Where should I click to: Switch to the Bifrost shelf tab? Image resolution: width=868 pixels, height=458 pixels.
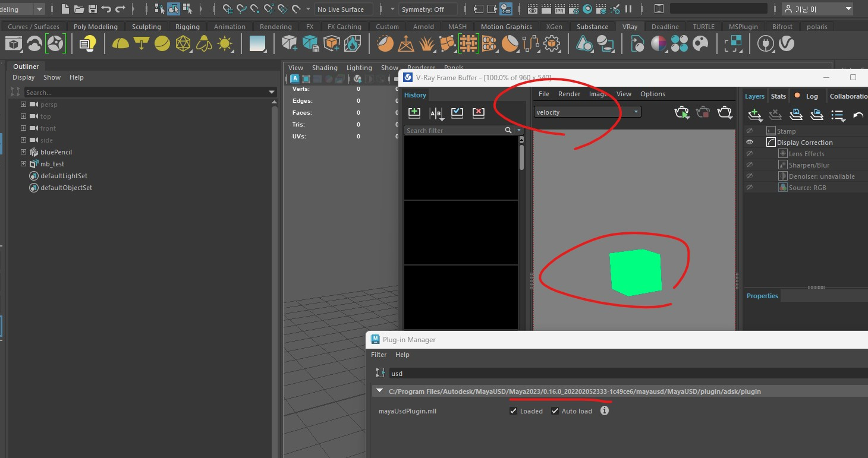coord(782,27)
